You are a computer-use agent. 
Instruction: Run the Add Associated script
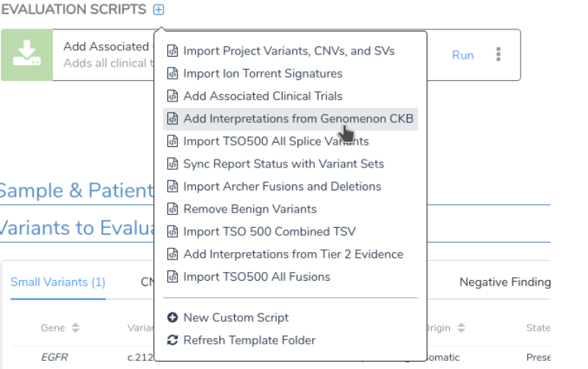[462, 55]
